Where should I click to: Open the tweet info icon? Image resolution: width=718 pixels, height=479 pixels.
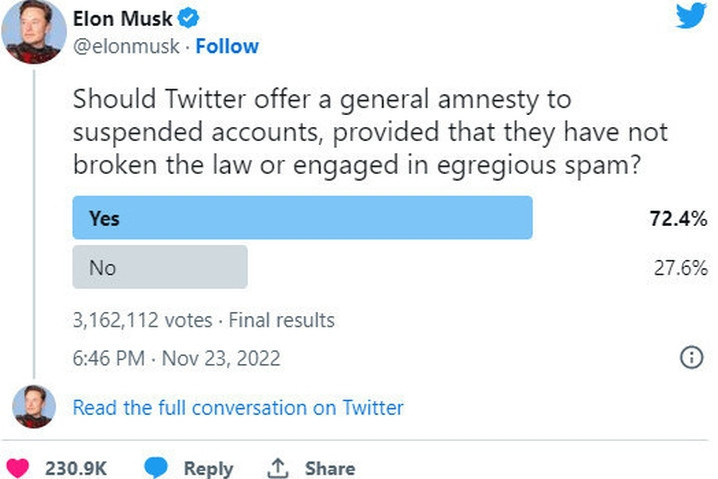690,358
